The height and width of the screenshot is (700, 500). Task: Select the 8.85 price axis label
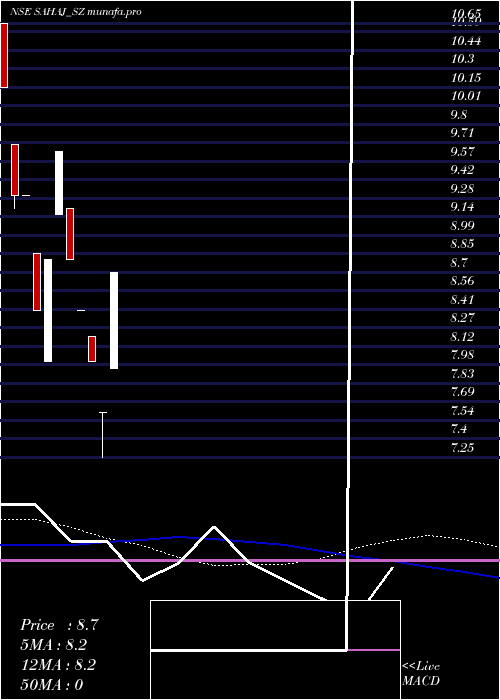coord(462,244)
